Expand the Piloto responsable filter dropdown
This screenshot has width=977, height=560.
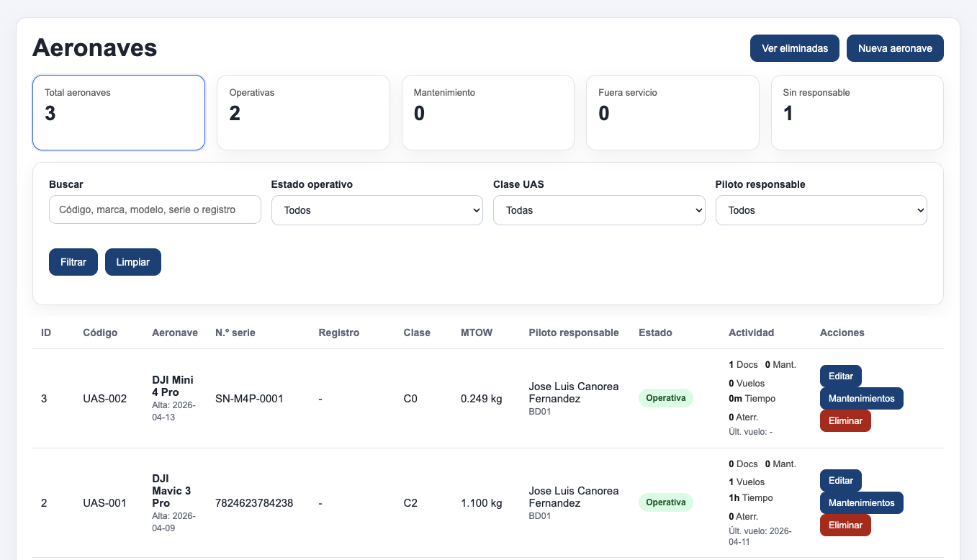(821, 210)
